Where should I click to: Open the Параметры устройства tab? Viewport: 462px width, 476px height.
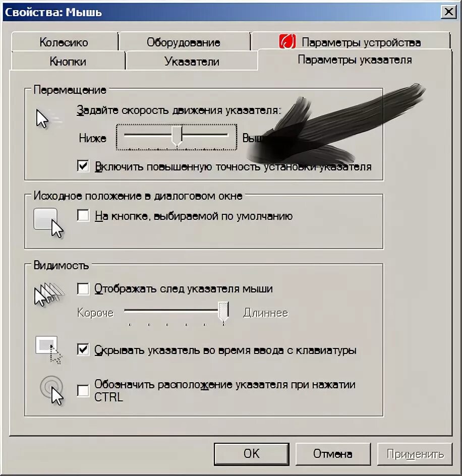[x=351, y=41]
